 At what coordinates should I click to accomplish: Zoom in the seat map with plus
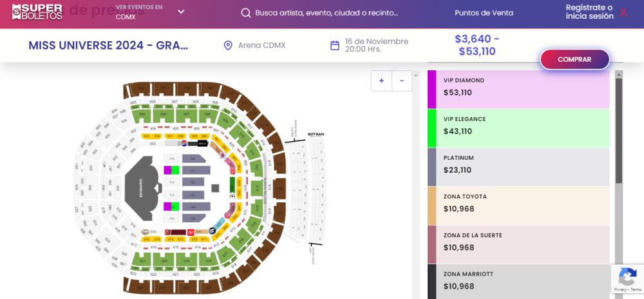[x=381, y=81]
